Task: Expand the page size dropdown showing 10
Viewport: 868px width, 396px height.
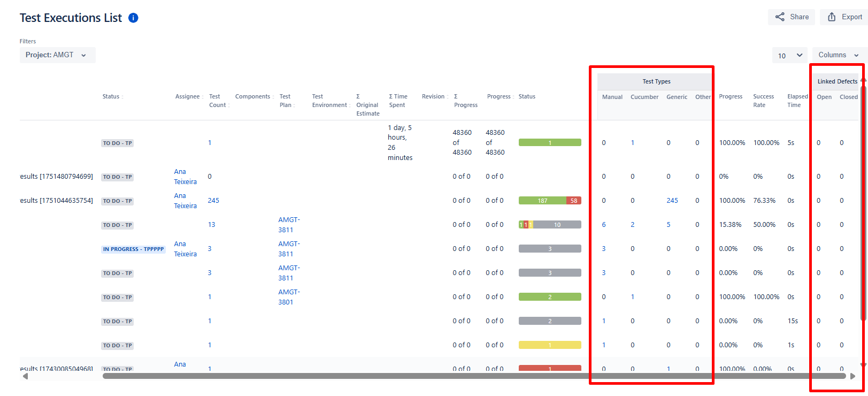Action: point(789,55)
